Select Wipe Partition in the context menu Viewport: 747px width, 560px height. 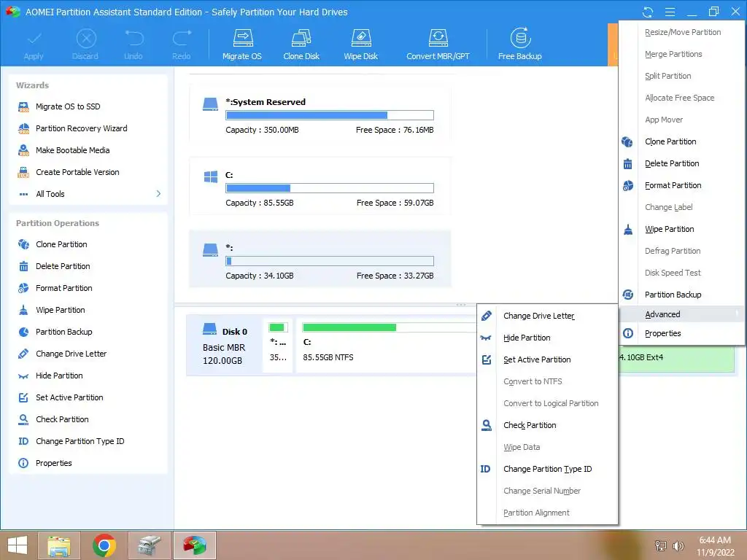670,230
